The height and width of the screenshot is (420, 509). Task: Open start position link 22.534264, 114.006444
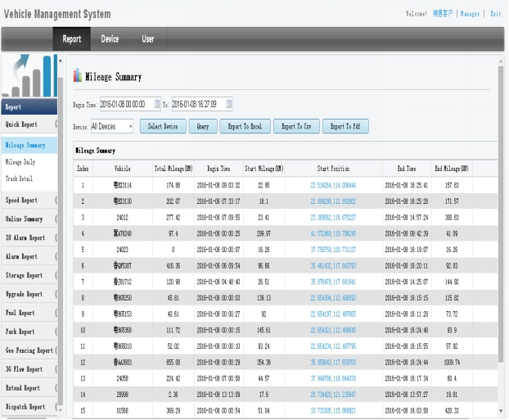pyautogui.click(x=333, y=186)
